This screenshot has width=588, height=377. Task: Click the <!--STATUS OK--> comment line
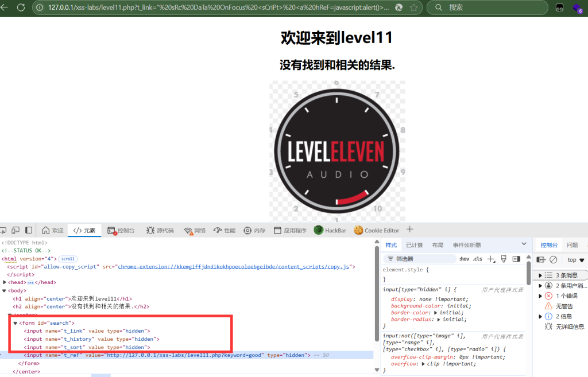click(26, 251)
